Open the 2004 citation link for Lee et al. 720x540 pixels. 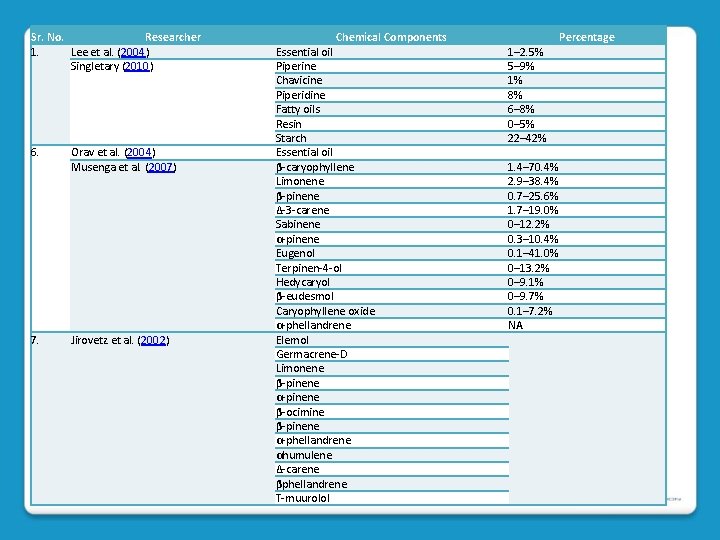[x=133, y=52]
